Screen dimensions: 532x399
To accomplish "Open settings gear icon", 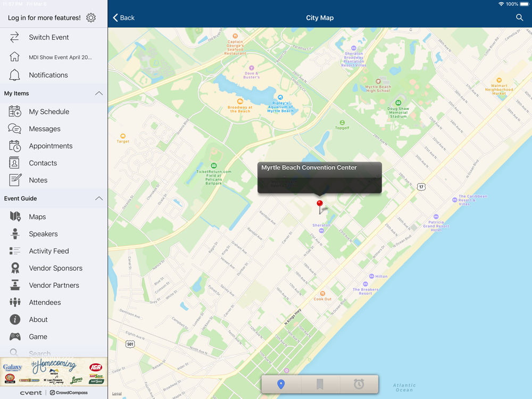I will pos(91,18).
